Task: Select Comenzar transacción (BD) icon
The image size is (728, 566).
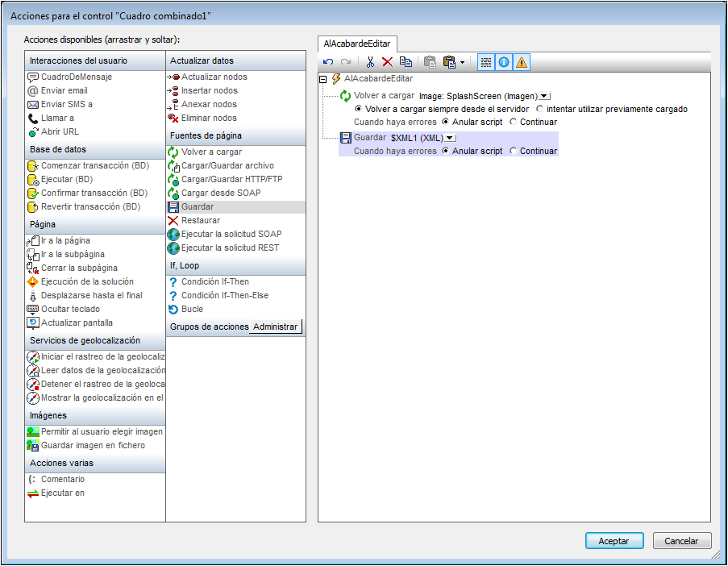Action: pyautogui.click(x=33, y=166)
